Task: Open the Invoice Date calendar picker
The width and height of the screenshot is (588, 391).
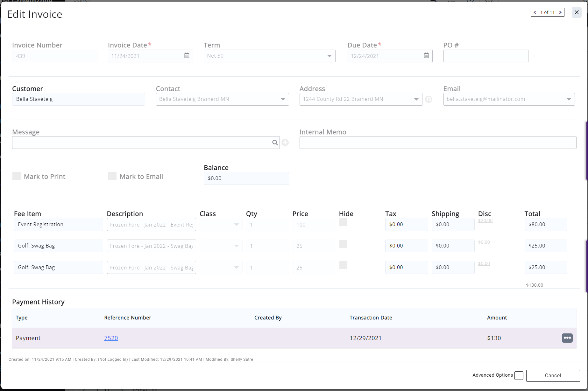Action: pyautogui.click(x=187, y=56)
